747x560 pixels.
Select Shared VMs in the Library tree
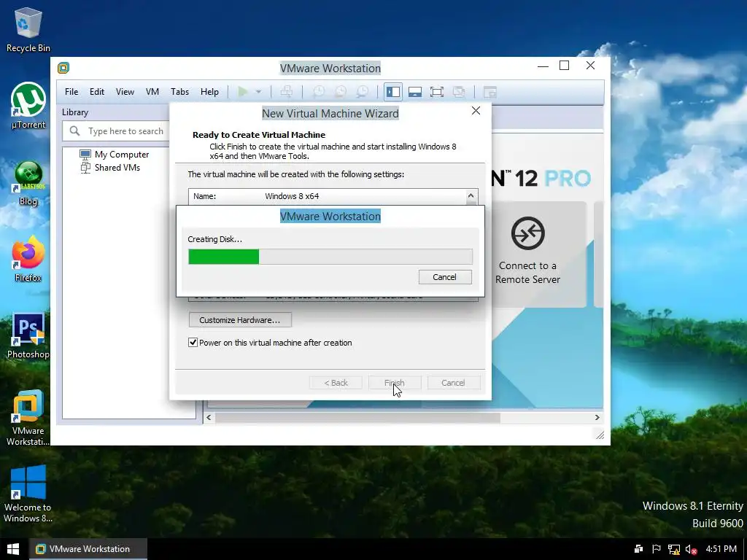(x=110, y=168)
